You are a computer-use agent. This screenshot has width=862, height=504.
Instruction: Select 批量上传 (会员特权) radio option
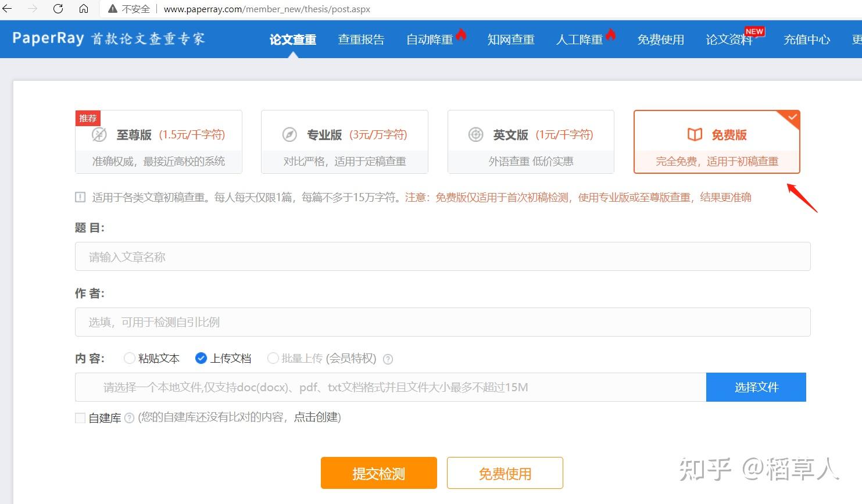pos(273,358)
